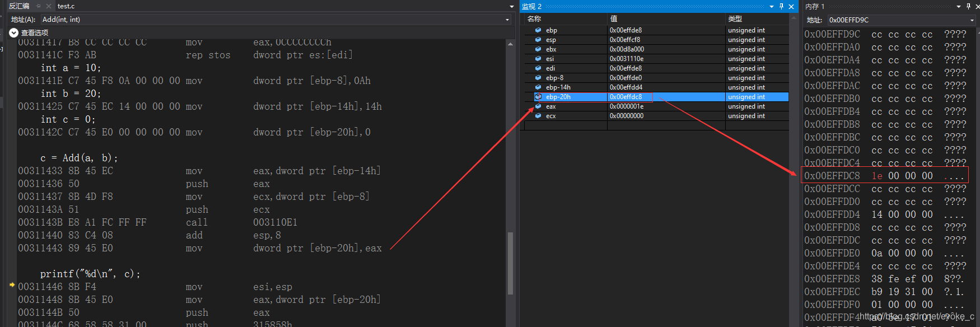Click source line 'int c = 0;'

click(68, 119)
